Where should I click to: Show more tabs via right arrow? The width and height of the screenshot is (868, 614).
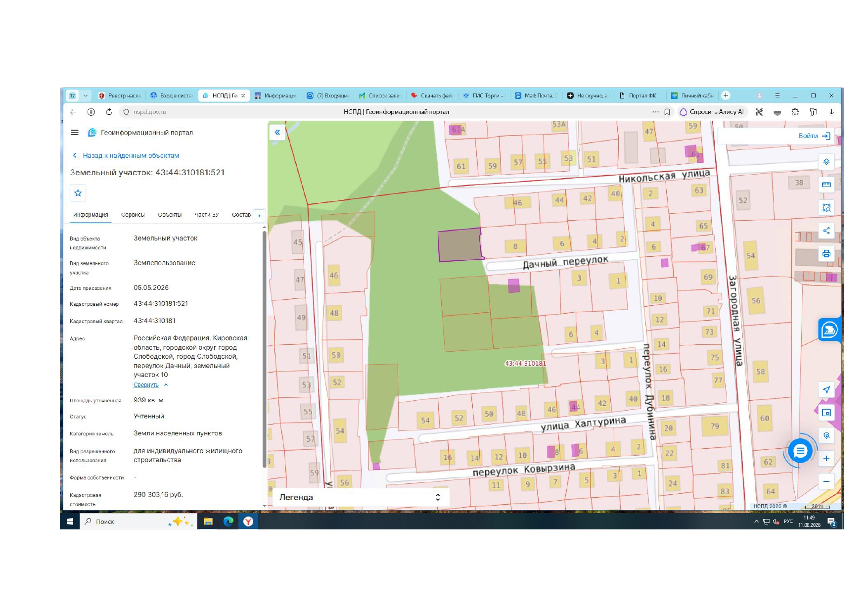[x=259, y=215]
